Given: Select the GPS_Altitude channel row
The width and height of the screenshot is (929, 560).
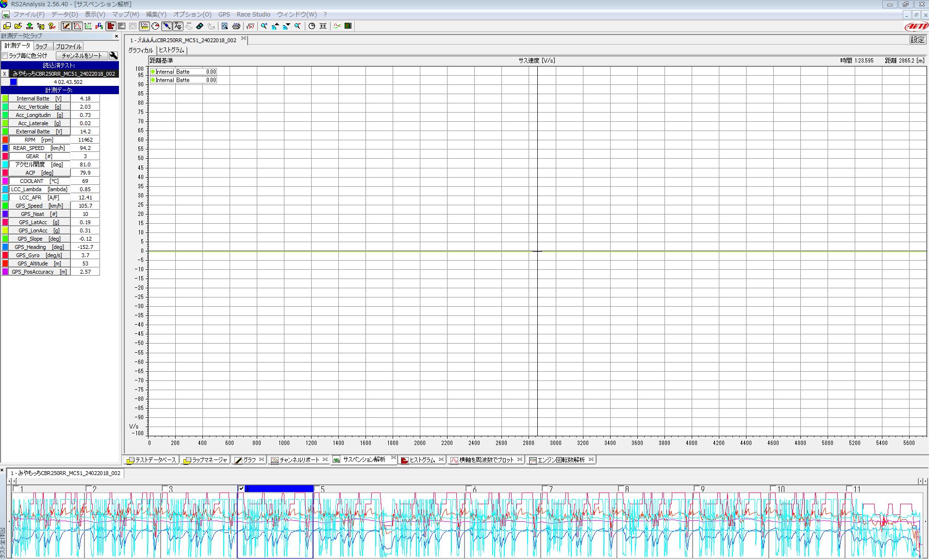Looking at the screenshot, I should click(x=39, y=264).
